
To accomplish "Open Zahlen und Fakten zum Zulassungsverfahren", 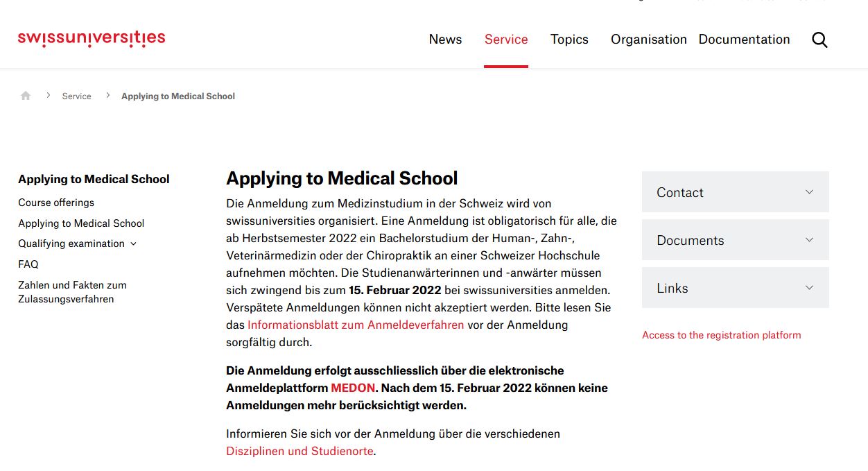I will tap(72, 292).
